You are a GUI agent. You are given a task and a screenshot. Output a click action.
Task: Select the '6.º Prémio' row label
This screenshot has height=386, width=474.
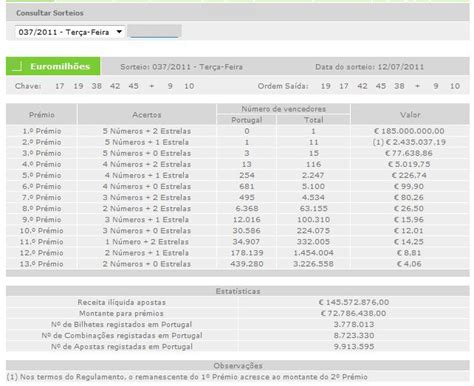[x=42, y=186]
